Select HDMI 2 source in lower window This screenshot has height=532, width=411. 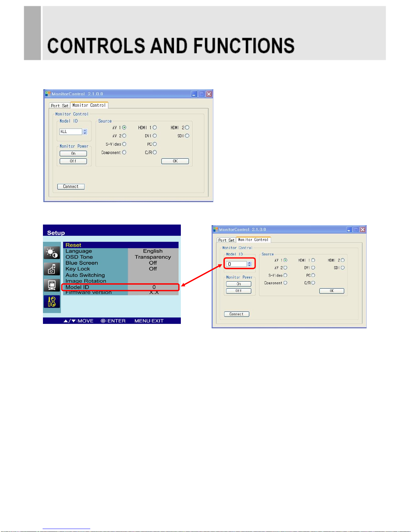343,260
